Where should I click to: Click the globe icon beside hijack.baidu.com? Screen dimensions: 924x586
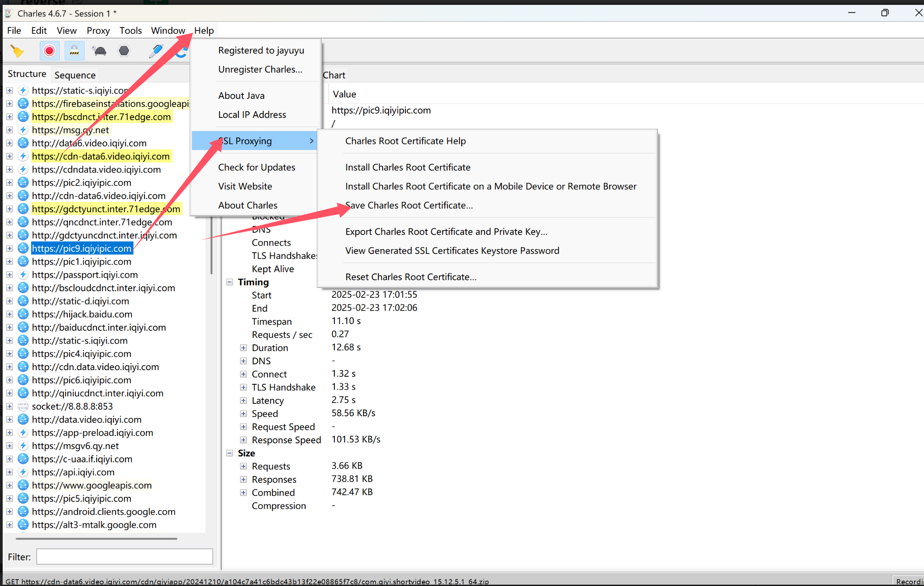tap(23, 314)
